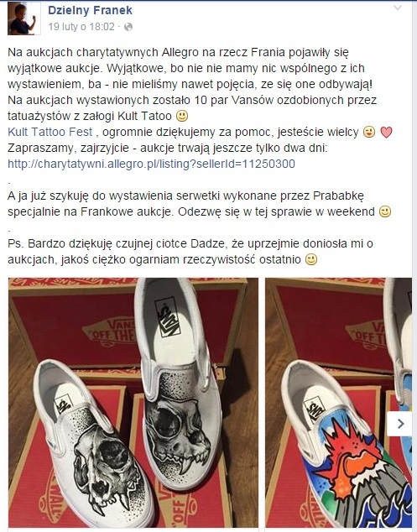Click the right skull shoe with fangs
The height and width of the screenshot is (532, 417).
click(178, 383)
